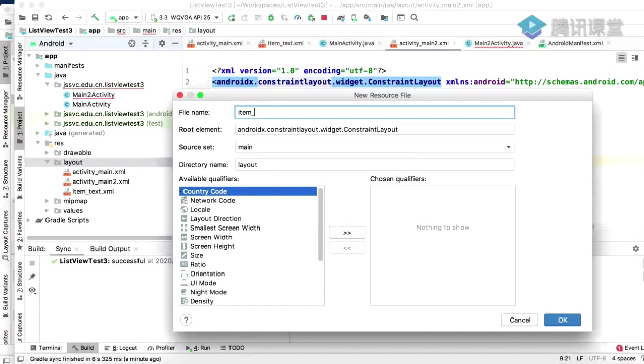Open the Source set dropdown
The width and height of the screenshot is (644, 364).
coord(374,147)
